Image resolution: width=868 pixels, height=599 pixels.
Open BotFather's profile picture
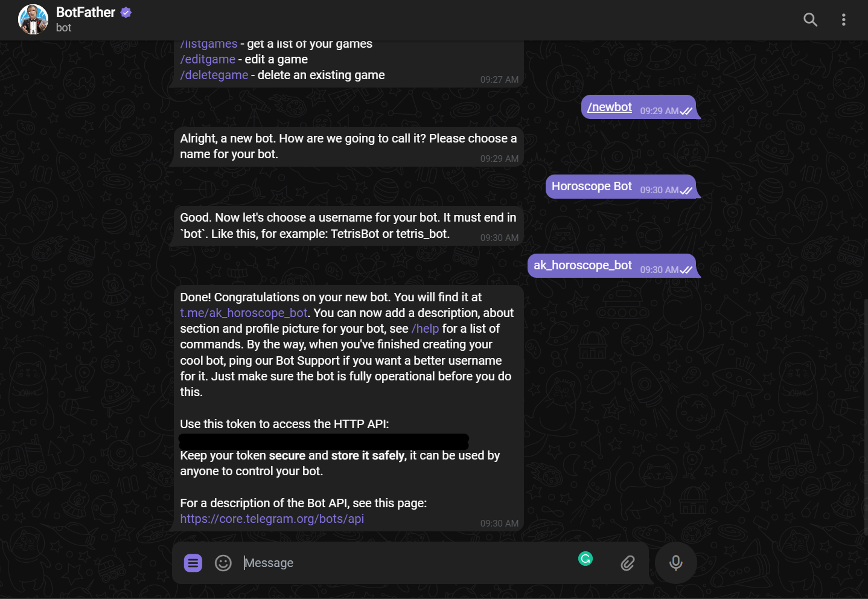pyautogui.click(x=33, y=19)
